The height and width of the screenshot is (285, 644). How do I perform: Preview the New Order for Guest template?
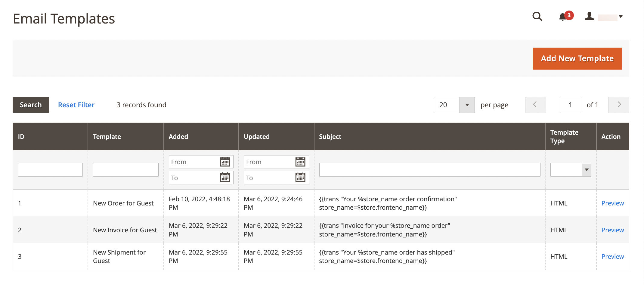[x=612, y=203]
